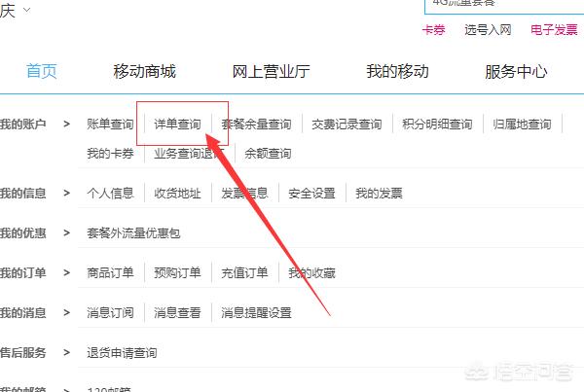Open 详单查询 under 我的账户
The height and width of the screenshot is (392, 584).
178,124
